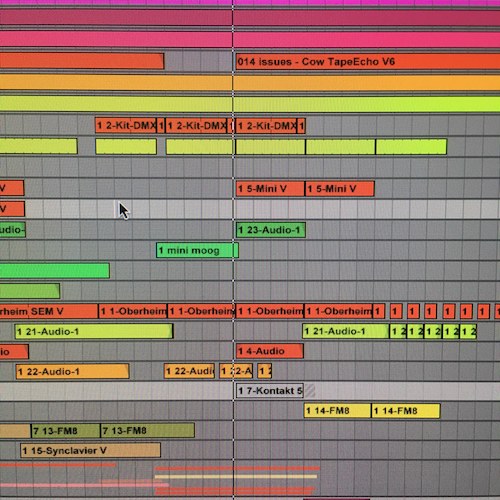Select the "rheim SEM V" clip

[49, 311]
